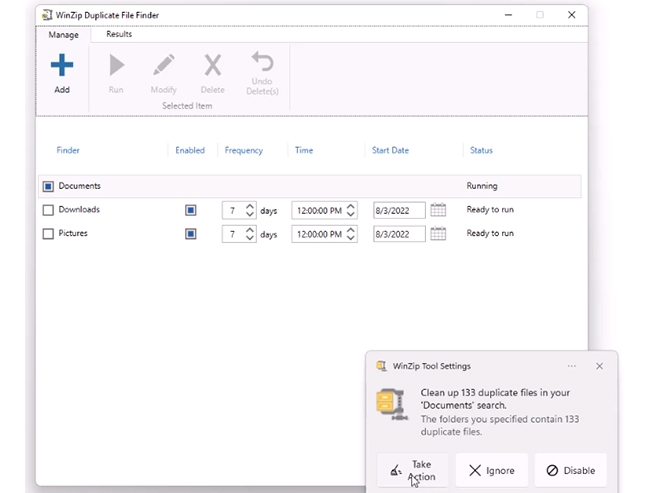The image size is (646, 493).
Task: Click Pictures start date field
Action: 398,234
